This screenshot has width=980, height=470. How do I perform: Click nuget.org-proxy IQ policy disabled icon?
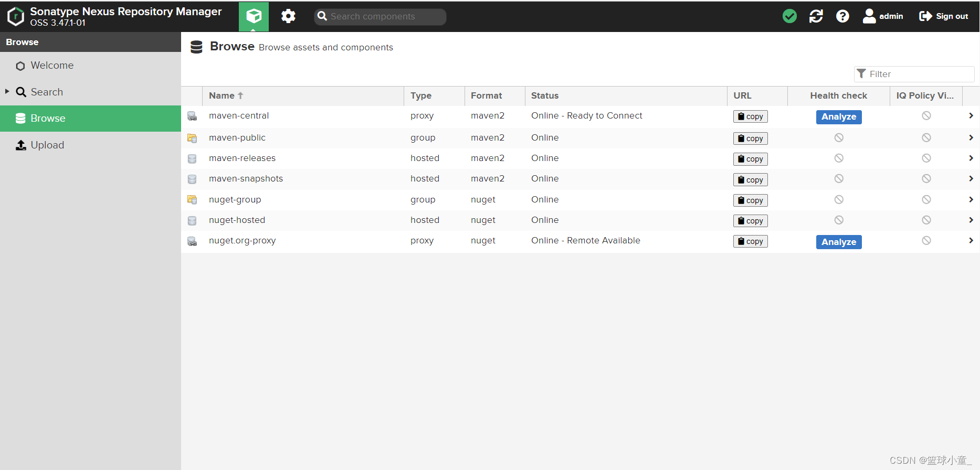point(926,240)
